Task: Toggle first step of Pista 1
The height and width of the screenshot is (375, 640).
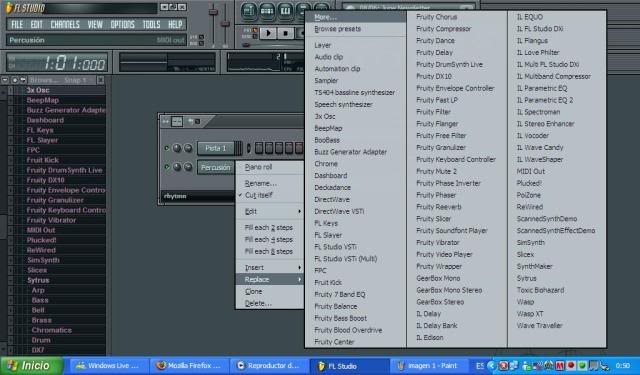Action: pos(259,148)
